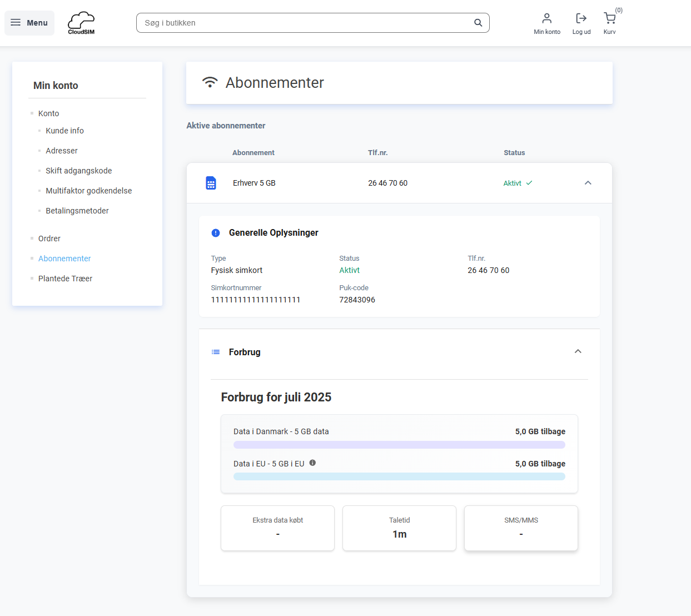Click the Simkortnummer value 1111111111111111111
This screenshot has width=691, height=616.
point(256,300)
